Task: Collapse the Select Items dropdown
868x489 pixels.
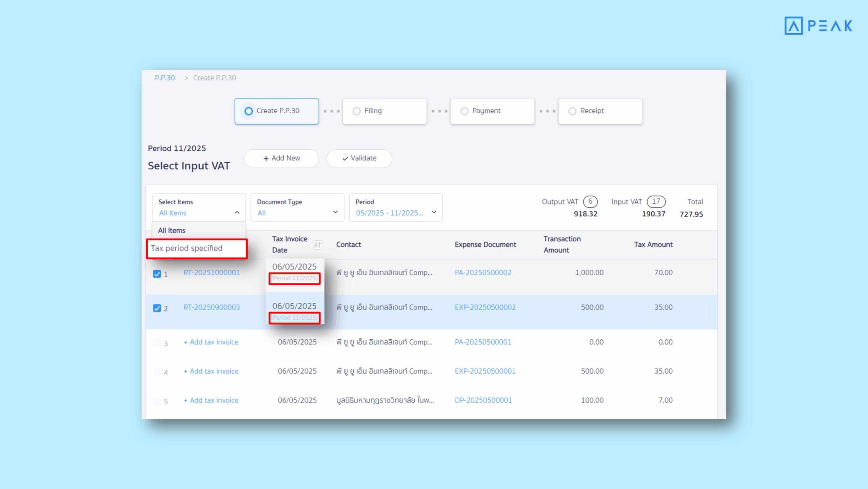Action: coord(237,212)
